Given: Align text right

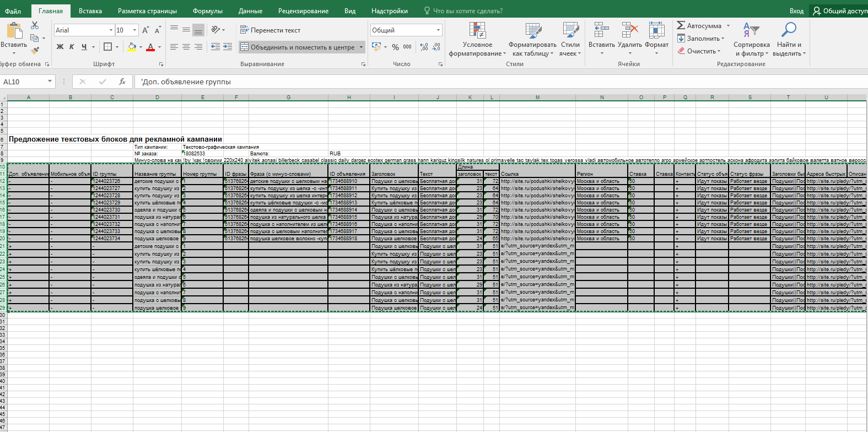Looking at the screenshot, I should tap(198, 47).
